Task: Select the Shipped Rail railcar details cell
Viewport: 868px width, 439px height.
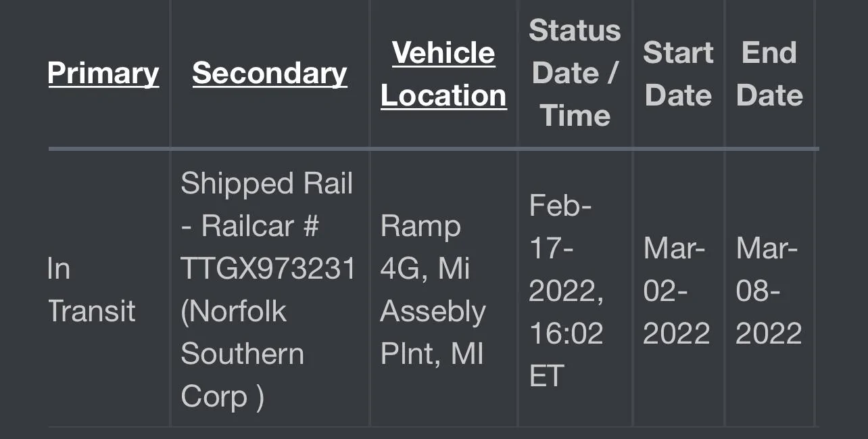Action: [268, 290]
